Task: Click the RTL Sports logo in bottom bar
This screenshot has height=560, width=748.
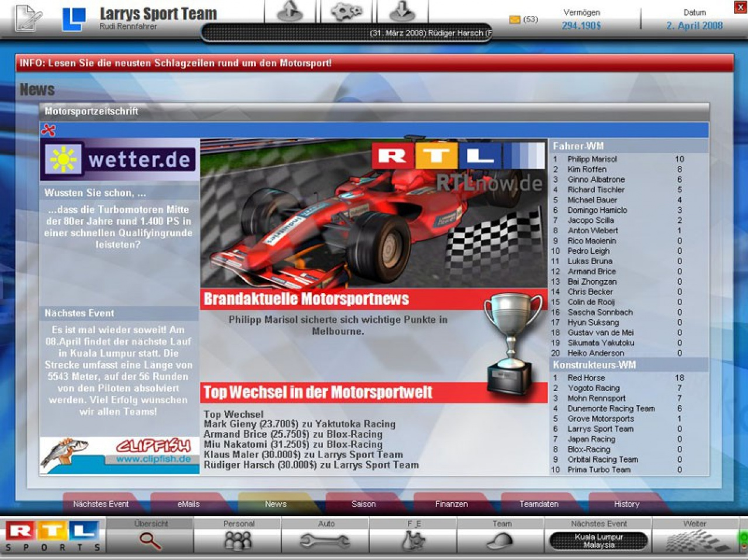Action: pos(52,537)
